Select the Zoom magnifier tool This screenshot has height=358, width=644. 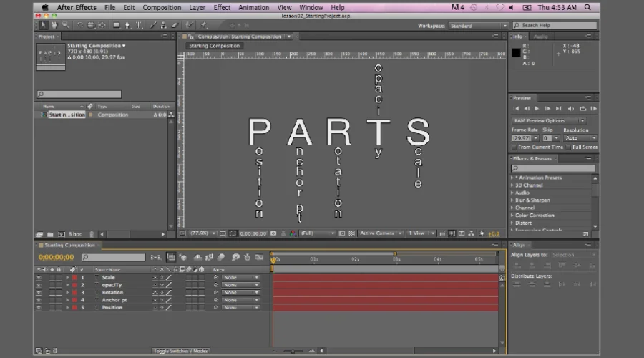click(65, 26)
